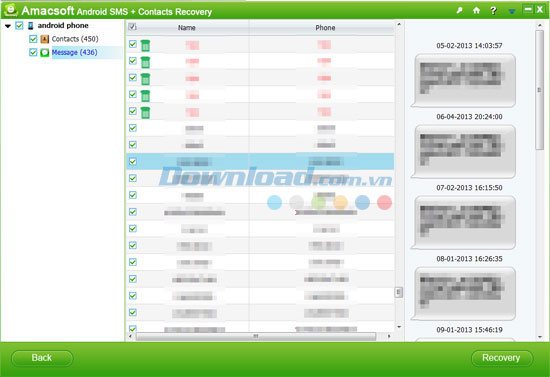The height and width of the screenshot is (377, 550).
Task: Click the key register icon in title bar
Action: pos(459,11)
